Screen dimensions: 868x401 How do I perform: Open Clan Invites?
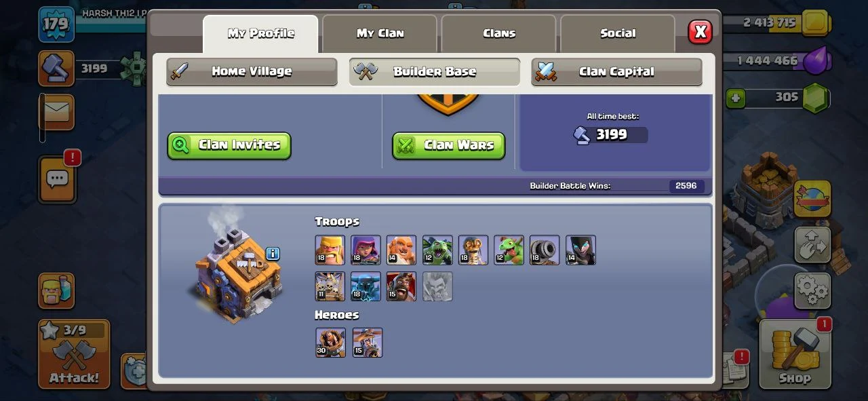click(229, 145)
